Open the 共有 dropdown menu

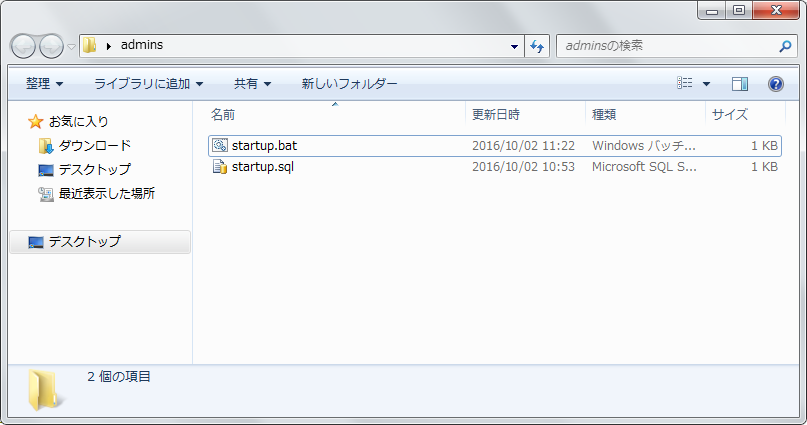[x=252, y=84]
